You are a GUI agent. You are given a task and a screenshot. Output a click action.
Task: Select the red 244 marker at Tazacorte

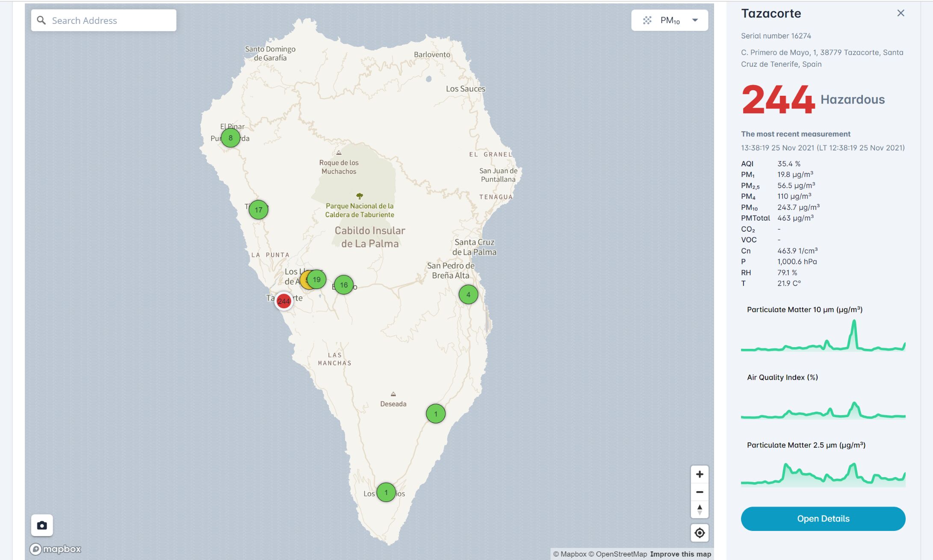(x=283, y=301)
